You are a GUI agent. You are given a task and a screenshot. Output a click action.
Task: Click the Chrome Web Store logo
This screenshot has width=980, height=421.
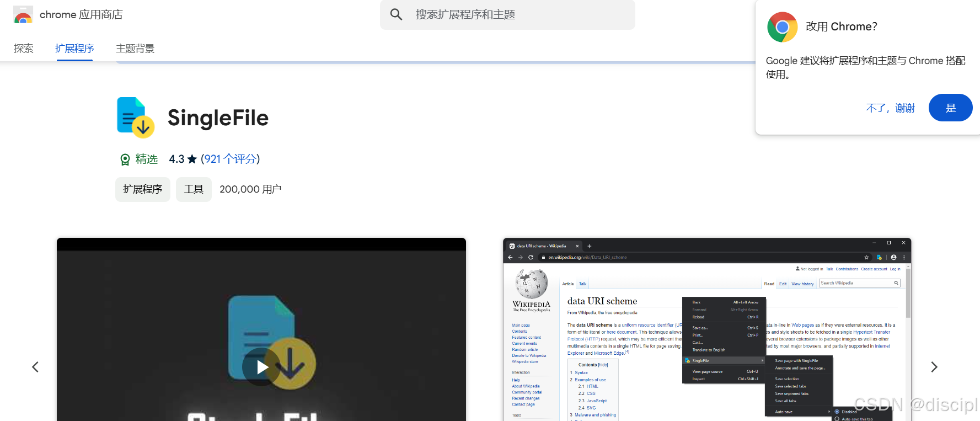click(23, 15)
